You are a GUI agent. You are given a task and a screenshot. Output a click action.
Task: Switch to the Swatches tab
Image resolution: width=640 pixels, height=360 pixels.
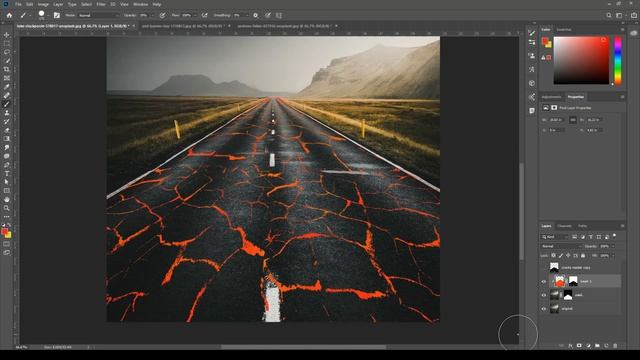pyautogui.click(x=564, y=29)
